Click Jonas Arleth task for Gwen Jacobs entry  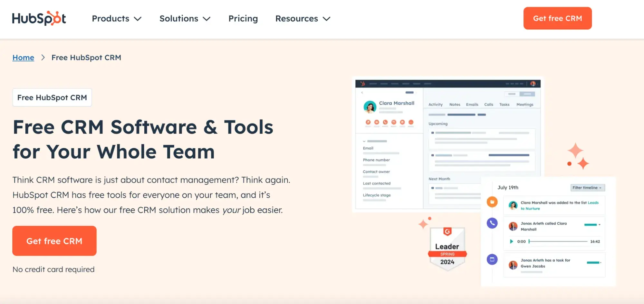click(x=554, y=264)
